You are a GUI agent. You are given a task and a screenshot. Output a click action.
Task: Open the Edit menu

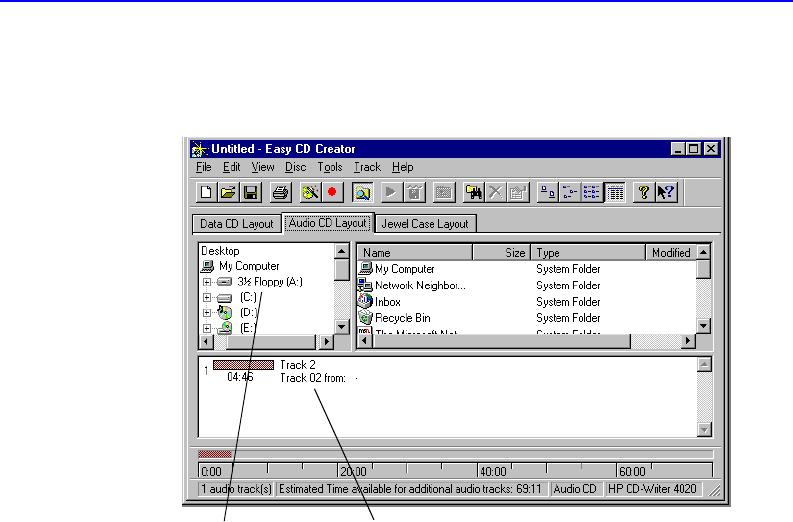pyautogui.click(x=232, y=167)
